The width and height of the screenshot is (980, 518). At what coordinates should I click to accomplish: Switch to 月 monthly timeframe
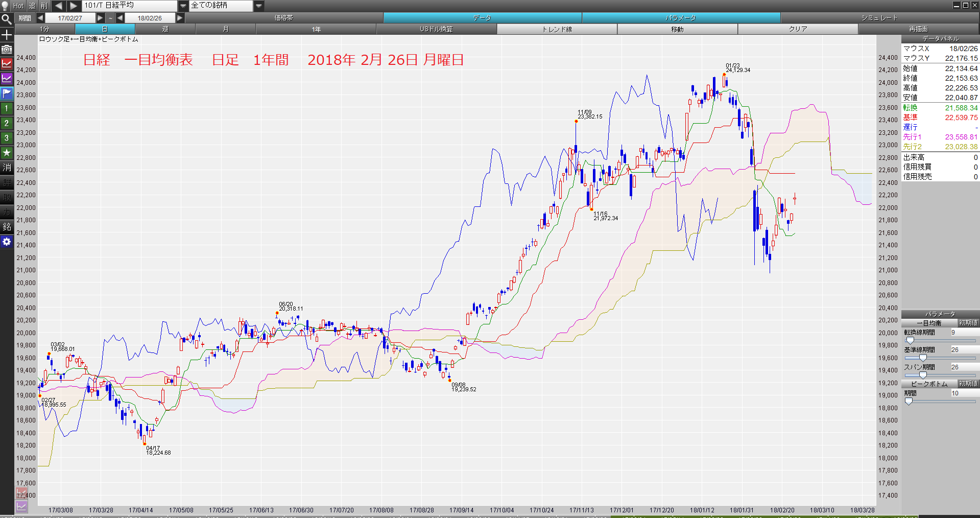[x=225, y=29]
